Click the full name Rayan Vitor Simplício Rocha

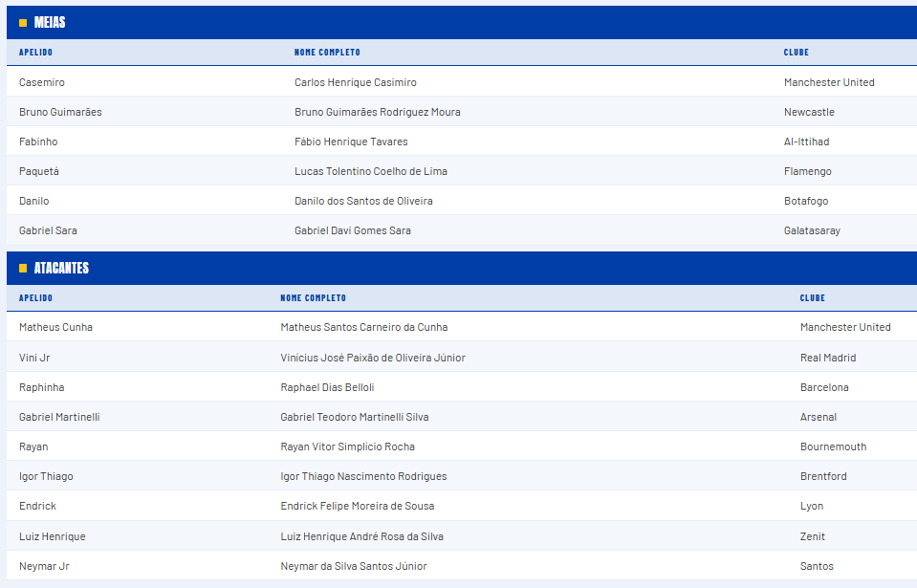pyautogui.click(x=347, y=447)
